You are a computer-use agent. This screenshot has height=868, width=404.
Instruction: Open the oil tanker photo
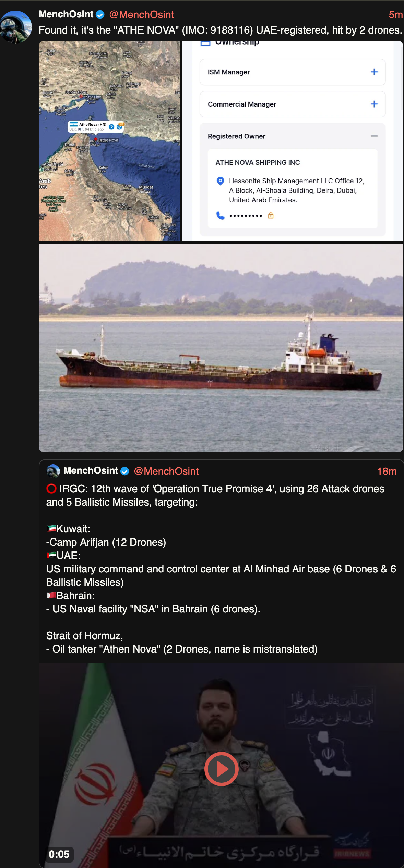coord(221,348)
